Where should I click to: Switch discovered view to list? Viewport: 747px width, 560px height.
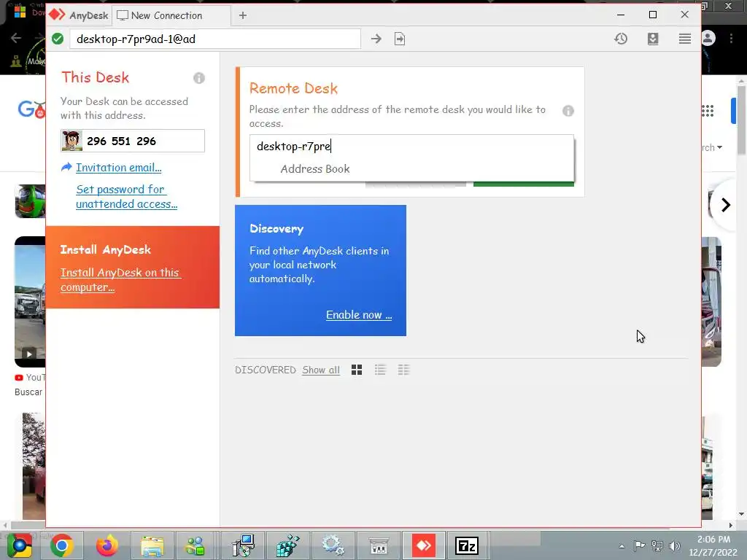coord(380,370)
